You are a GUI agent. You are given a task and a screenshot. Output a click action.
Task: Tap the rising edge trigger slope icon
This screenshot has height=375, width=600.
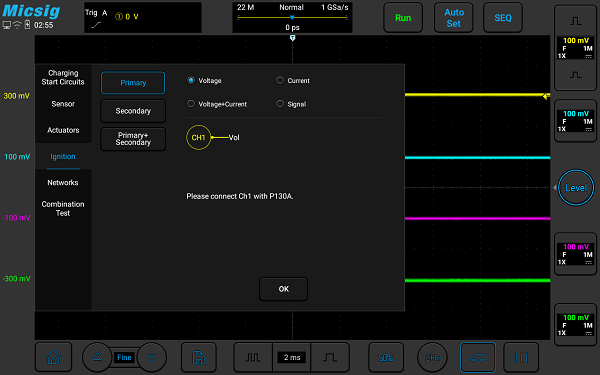[96, 25]
